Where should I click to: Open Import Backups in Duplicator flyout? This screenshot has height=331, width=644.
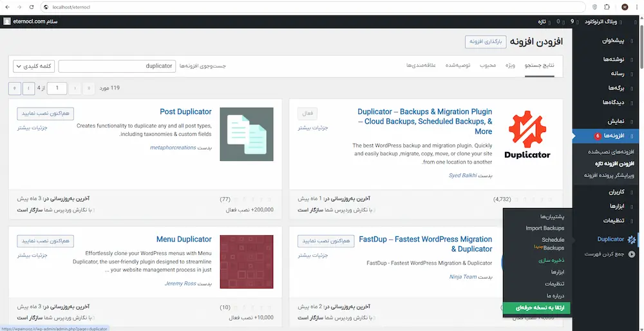click(545, 228)
